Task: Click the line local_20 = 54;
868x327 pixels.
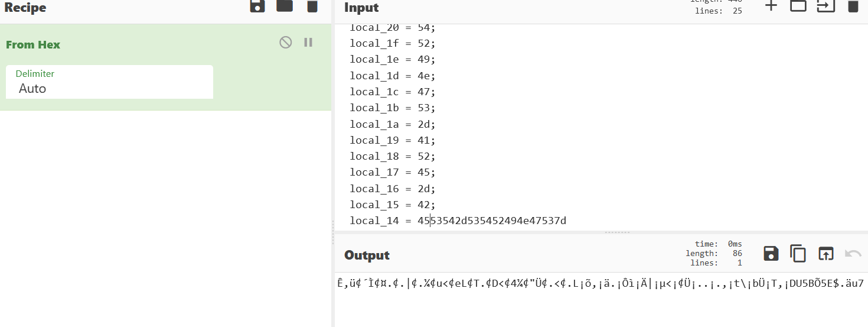Action: tap(392, 28)
